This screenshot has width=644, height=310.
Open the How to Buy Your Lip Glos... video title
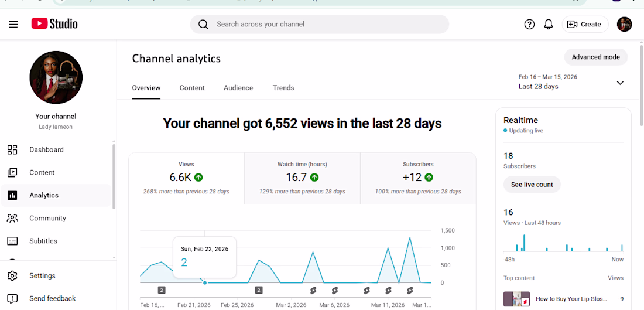[x=571, y=299]
